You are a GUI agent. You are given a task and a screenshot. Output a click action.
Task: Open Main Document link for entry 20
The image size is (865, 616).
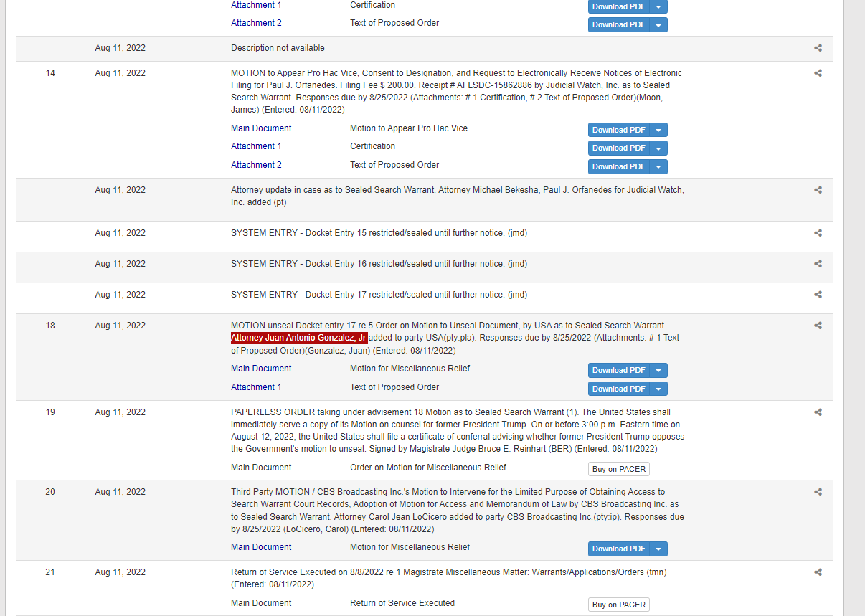pos(261,547)
